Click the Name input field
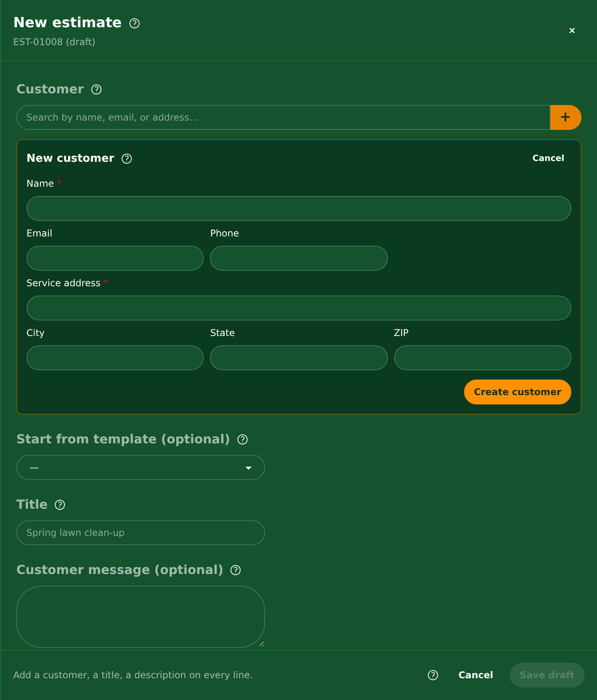The width and height of the screenshot is (597, 700). pos(298,208)
